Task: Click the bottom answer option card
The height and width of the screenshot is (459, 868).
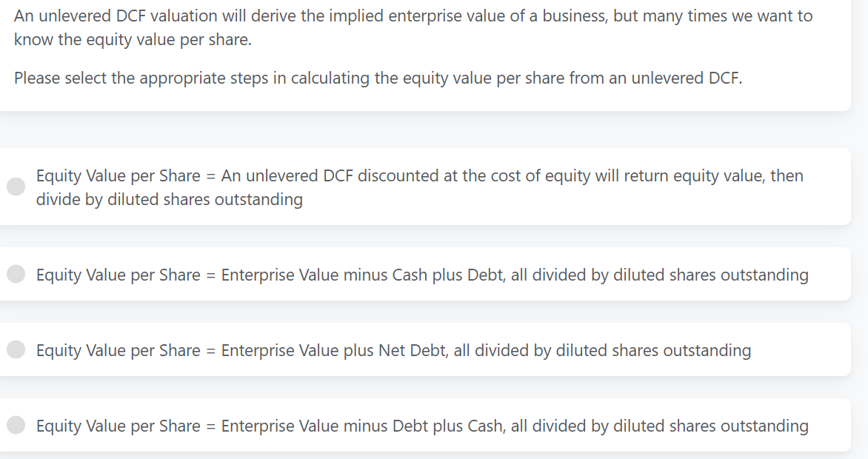Action: [x=421, y=426]
